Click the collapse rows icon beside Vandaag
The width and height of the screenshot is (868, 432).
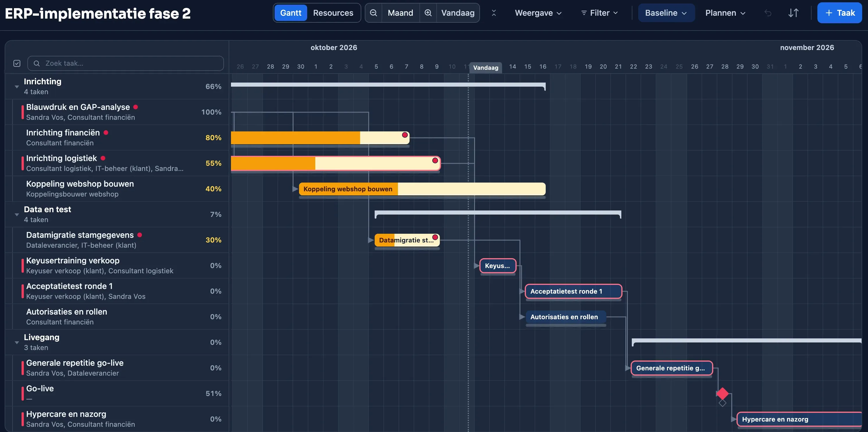(x=494, y=13)
